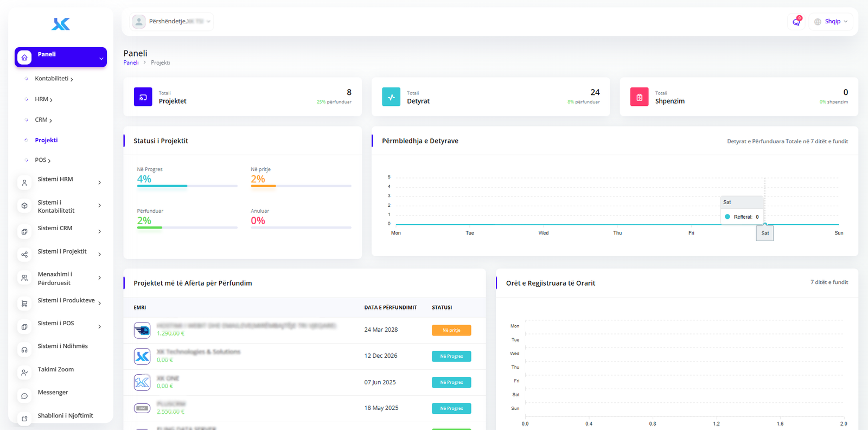Click the thumbnail of the 18 May 2025 project
Viewport: 868px width, 430px height.
point(142,408)
